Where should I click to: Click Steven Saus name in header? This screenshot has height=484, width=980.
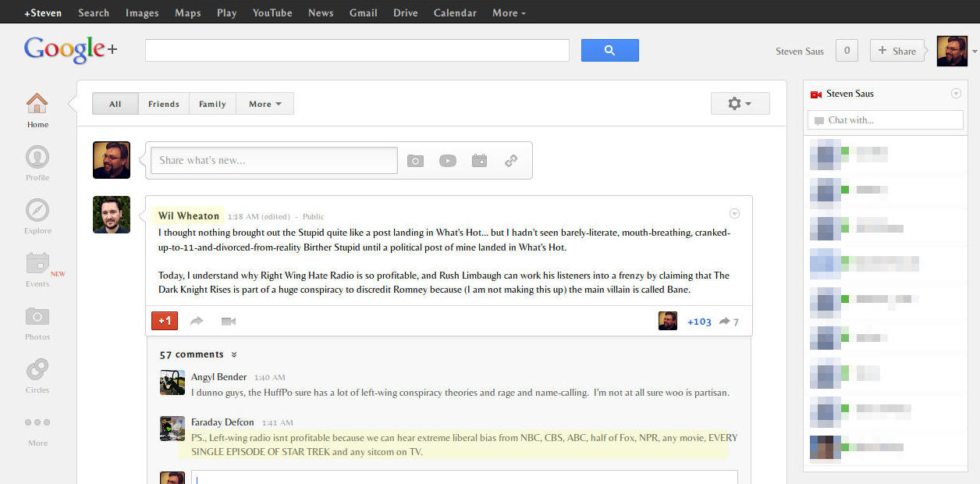800,52
